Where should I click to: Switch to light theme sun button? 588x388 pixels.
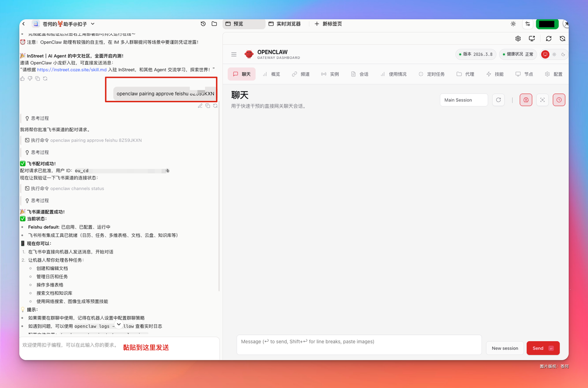coord(554,54)
